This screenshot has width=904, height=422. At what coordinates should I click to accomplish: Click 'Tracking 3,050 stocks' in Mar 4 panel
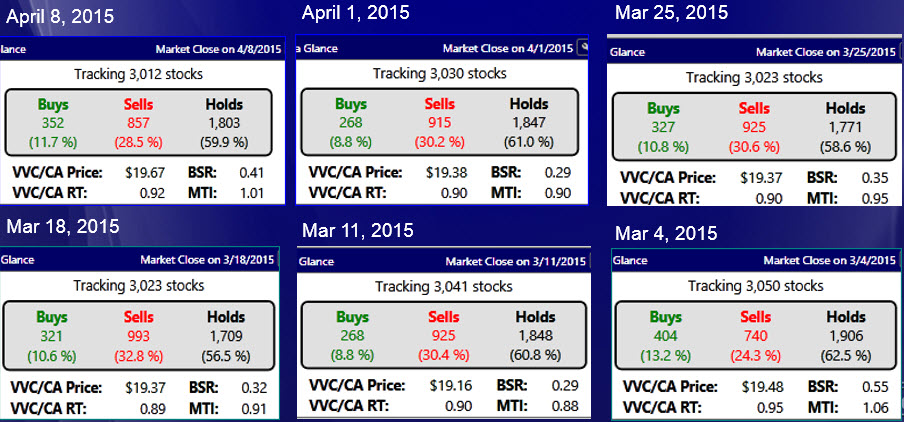pos(755,285)
